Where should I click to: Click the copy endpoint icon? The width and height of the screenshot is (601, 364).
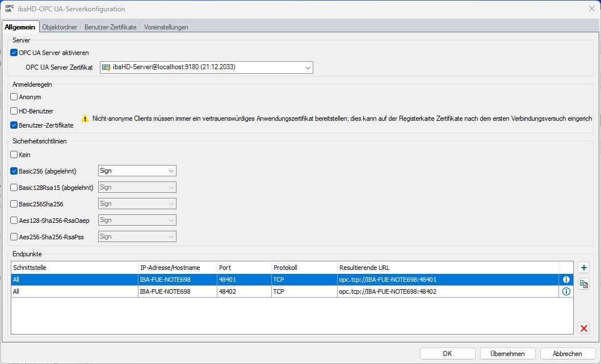point(583,284)
